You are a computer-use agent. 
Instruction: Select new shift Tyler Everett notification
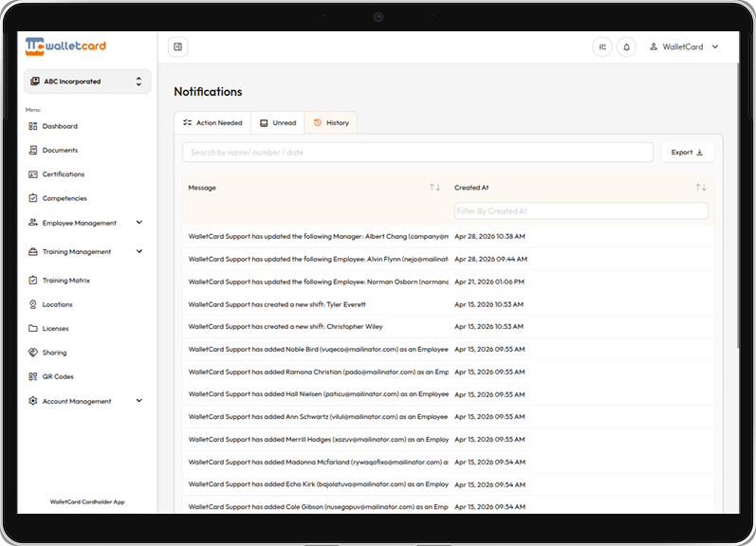[448, 304]
